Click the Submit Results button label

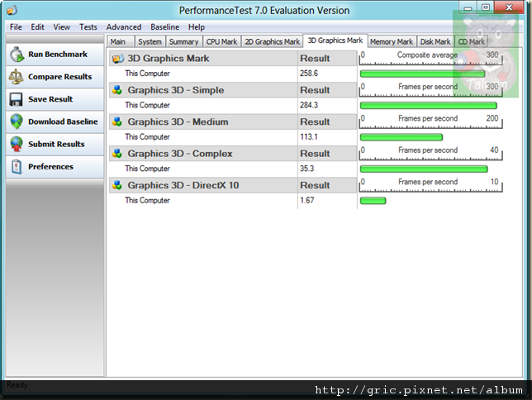pyautogui.click(x=56, y=144)
